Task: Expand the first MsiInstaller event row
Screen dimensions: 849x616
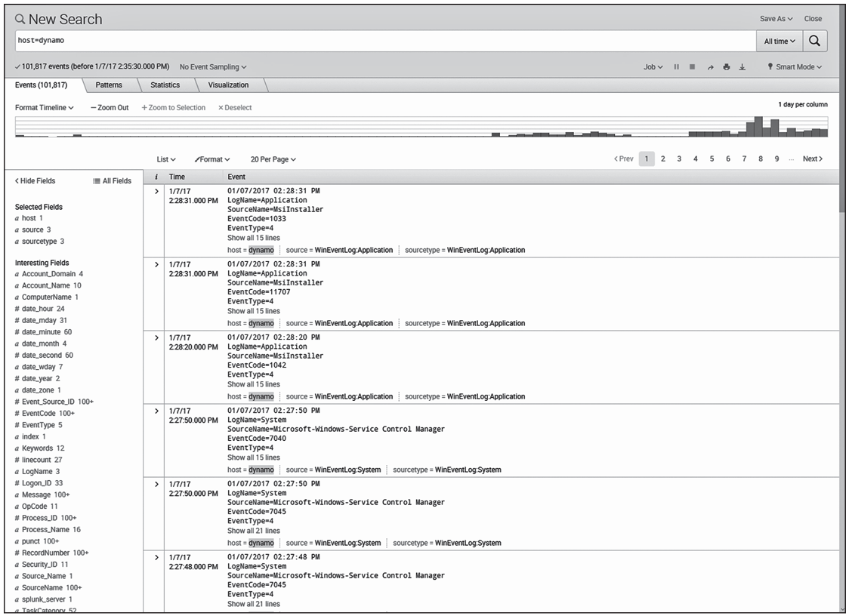Action: point(156,192)
